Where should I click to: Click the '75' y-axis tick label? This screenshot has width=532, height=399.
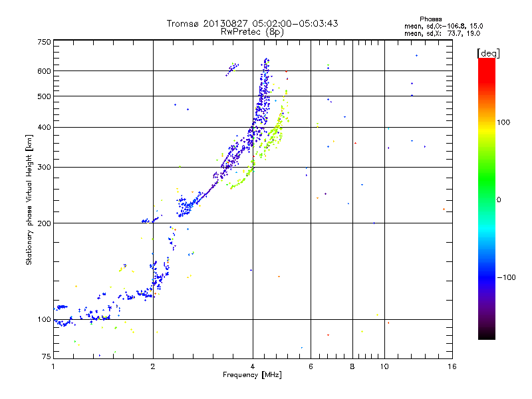point(47,356)
